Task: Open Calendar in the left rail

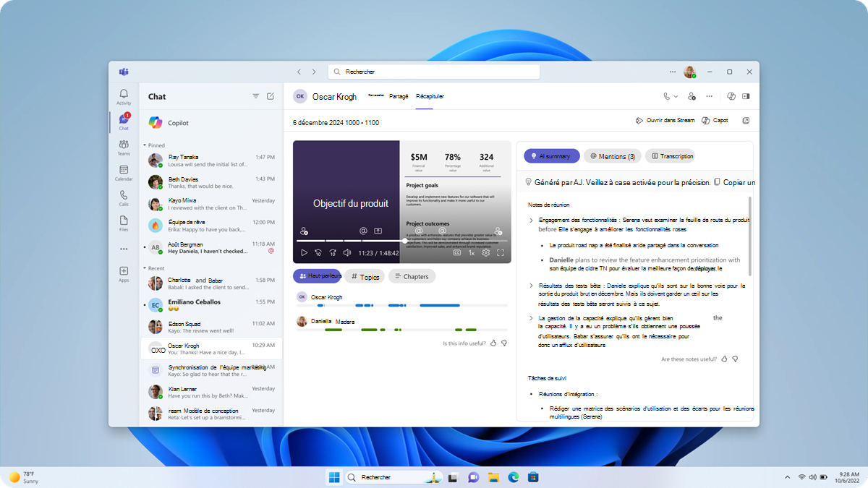Action: [124, 173]
